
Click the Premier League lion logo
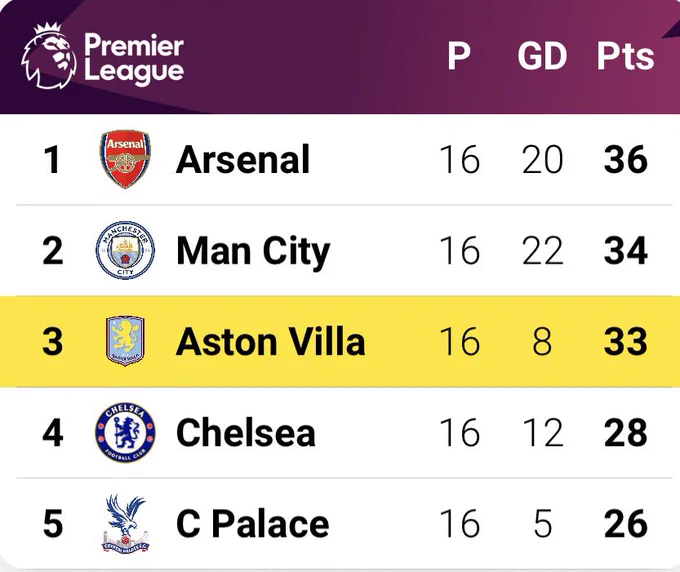click(49, 56)
